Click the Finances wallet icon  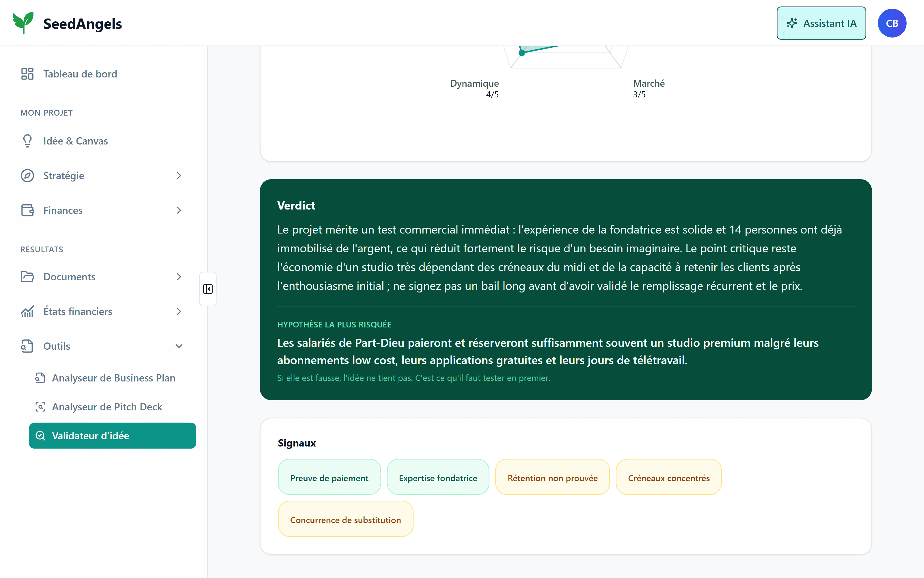click(27, 210)
